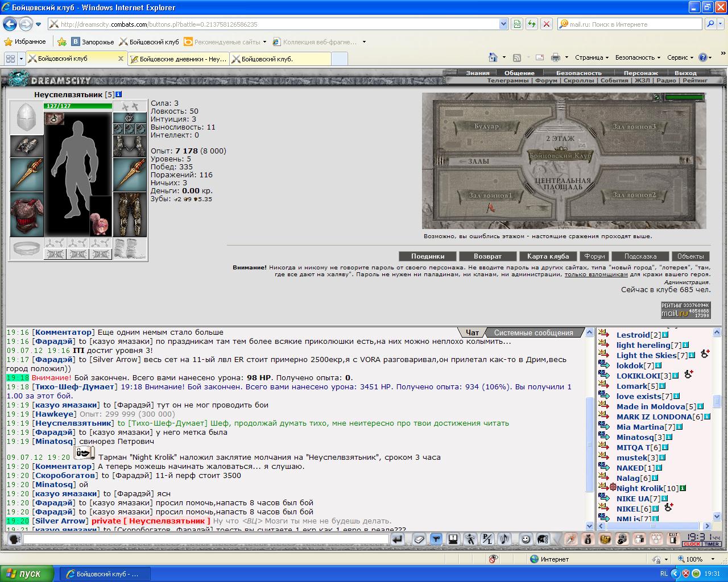The height and width of the screenshot is (582, 728).
Task: Open the Персонаж menu item
Action: [x=640, y=73]
